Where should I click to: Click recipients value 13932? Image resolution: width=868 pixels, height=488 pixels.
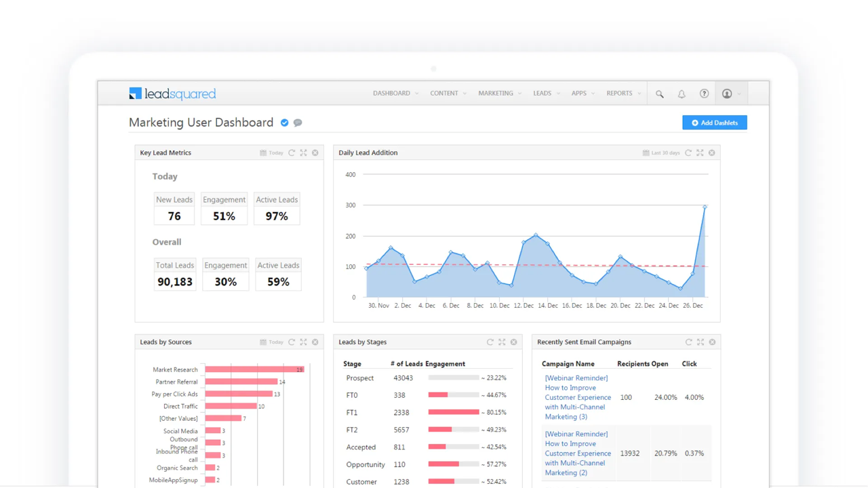click(x=630, y=453)
